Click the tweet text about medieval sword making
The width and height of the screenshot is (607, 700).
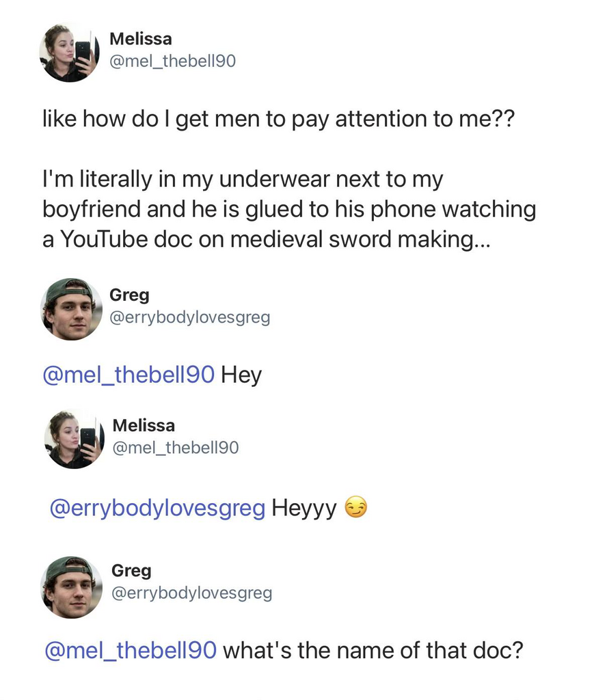(x=288, y=209)
